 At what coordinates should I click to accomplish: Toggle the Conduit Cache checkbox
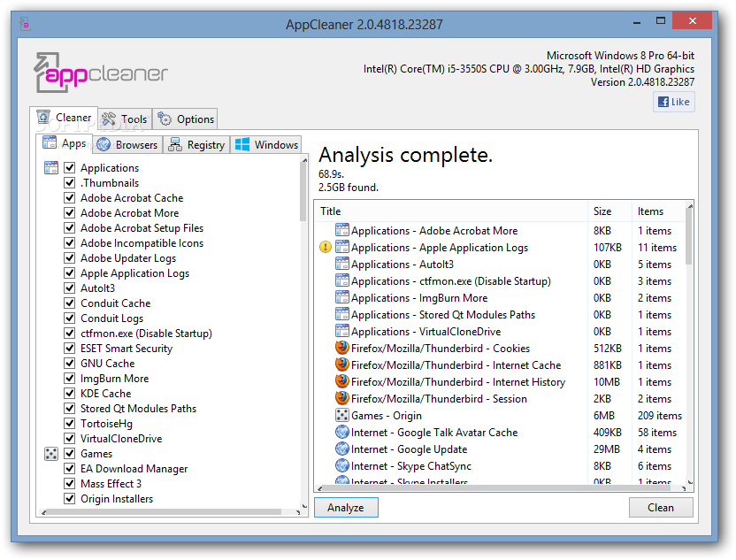click(70, 303)
